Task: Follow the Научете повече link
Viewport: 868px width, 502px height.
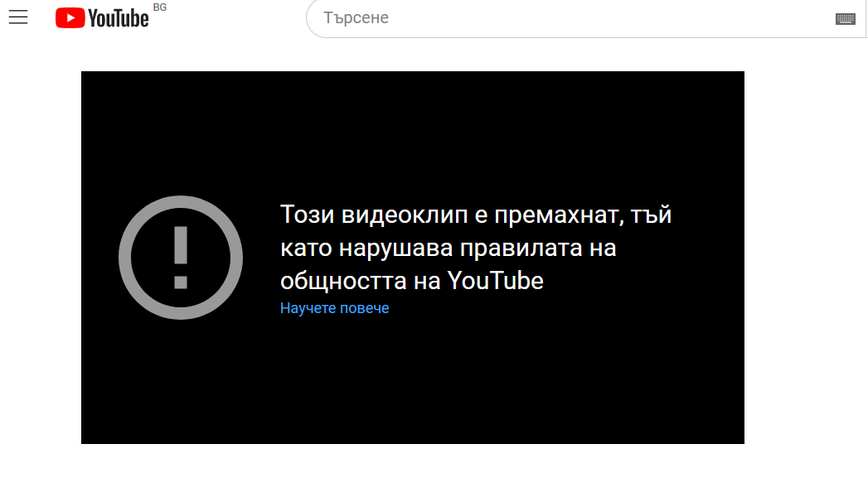Action: click(x=334, y=308)
